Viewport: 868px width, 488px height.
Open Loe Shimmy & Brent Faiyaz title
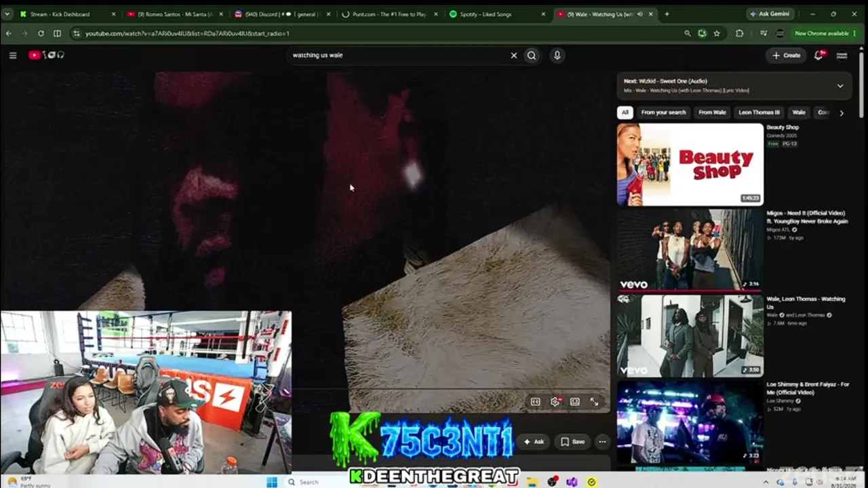[808, 388]
